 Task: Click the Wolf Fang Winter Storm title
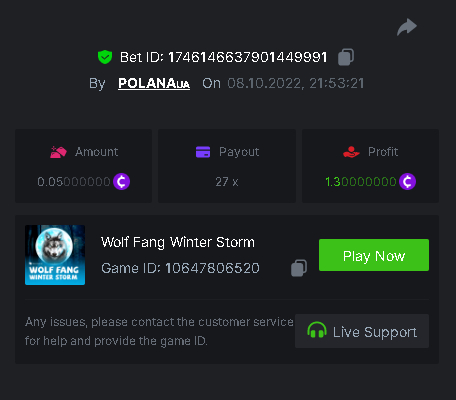tap(178, 242)
